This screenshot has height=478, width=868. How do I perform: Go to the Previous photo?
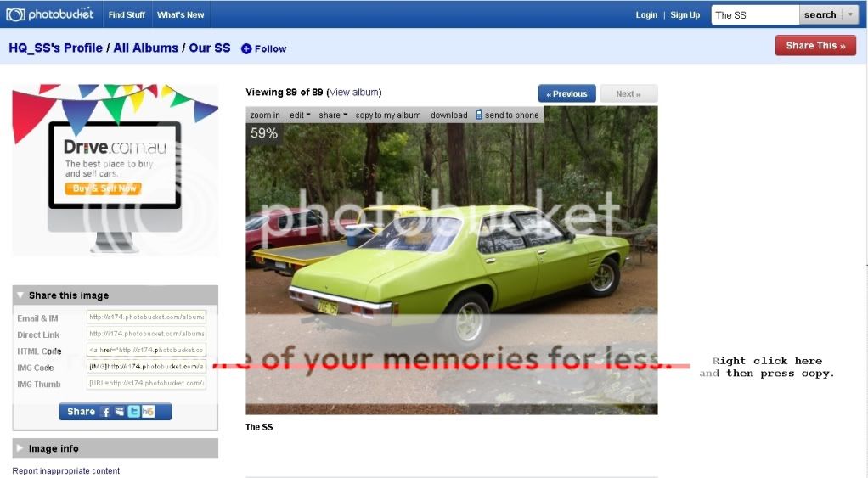(566, 93)
